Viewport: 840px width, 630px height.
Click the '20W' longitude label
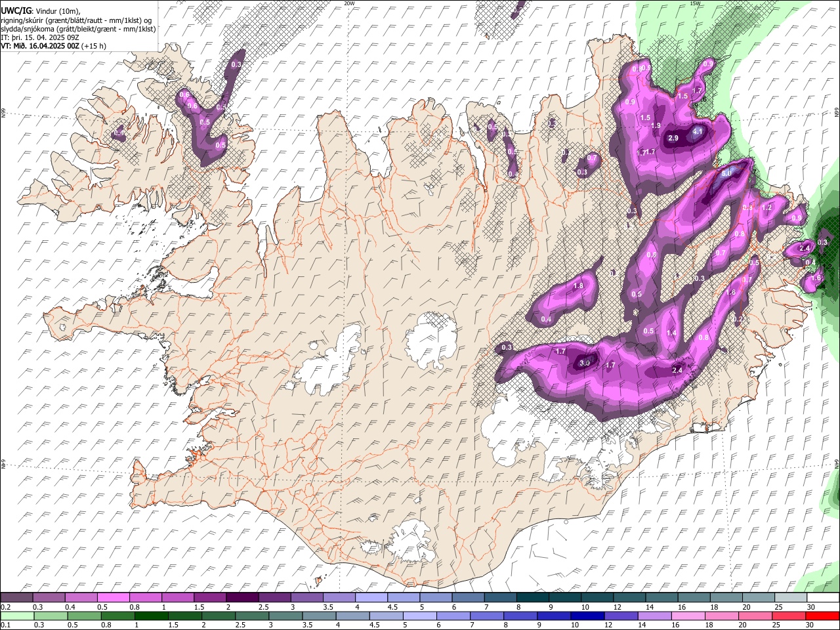[349, 3]
